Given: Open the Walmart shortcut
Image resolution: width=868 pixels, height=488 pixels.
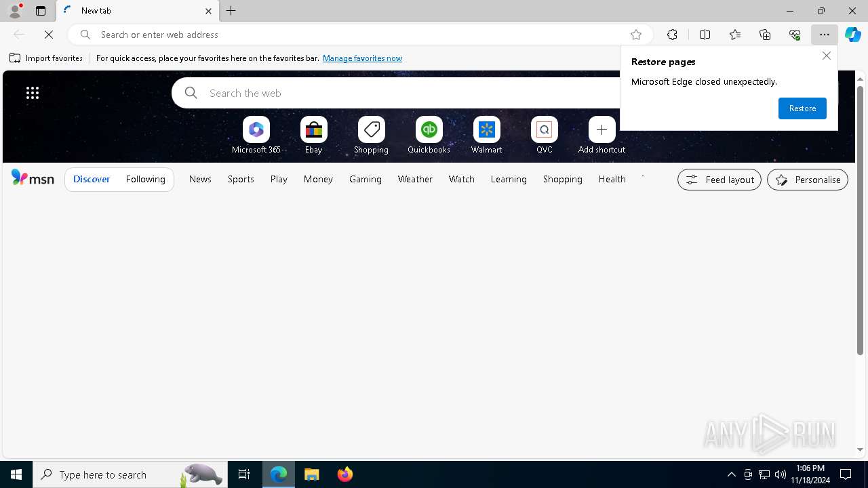Looking at the screenshot, I should (487, 136).
